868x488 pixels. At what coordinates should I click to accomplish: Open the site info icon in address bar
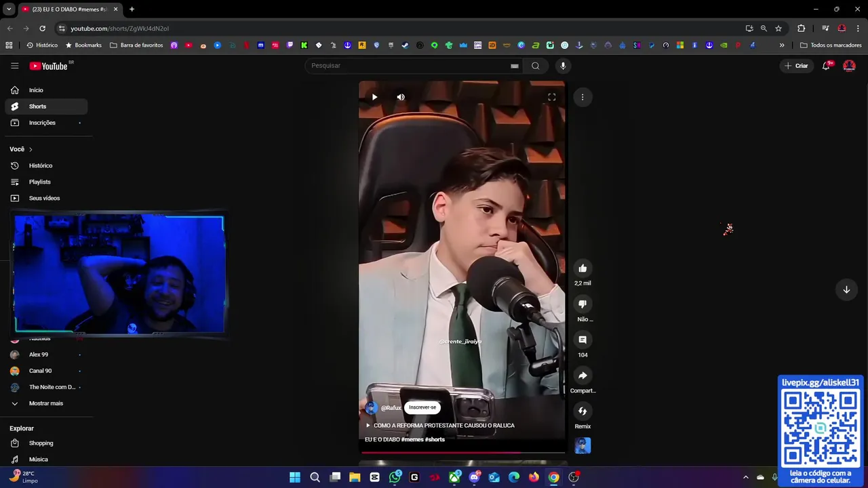click(62, 28)
